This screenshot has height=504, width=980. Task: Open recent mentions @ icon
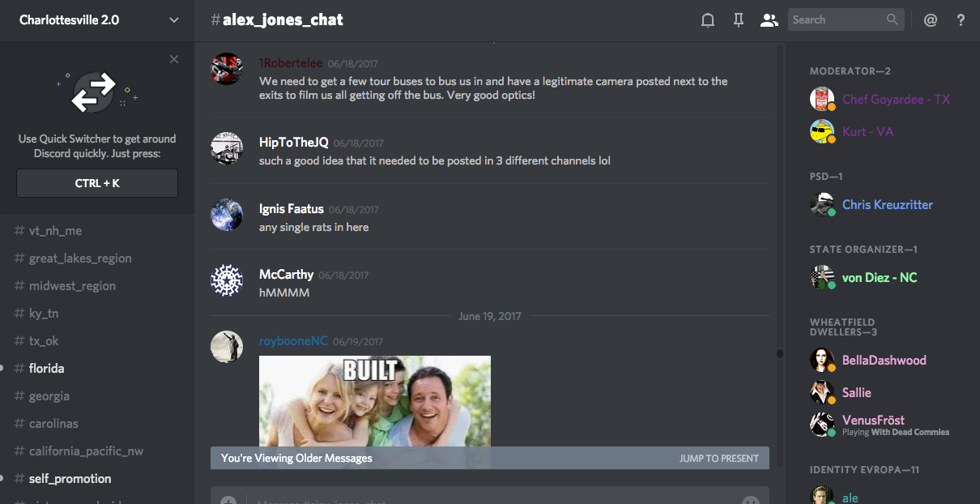click(931, 20)
